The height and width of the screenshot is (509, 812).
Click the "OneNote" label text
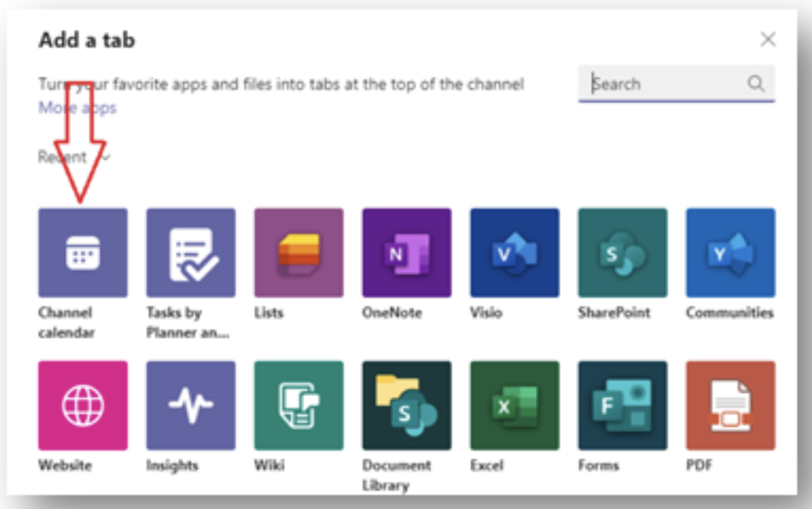[392, 312]
